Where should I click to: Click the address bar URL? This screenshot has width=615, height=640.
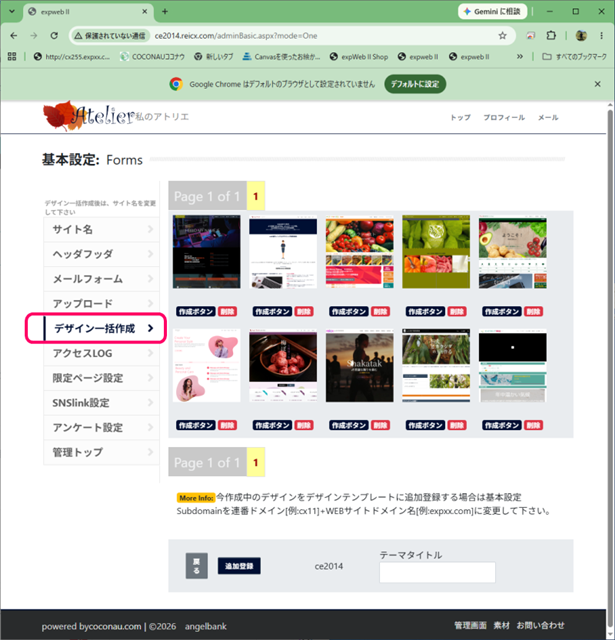click(236, 36)
